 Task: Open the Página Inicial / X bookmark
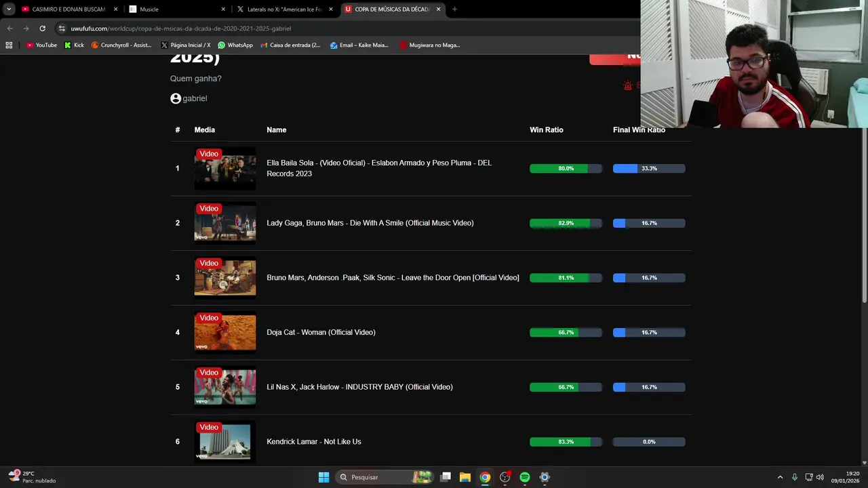pyautogui.click(x=186, y=45)
